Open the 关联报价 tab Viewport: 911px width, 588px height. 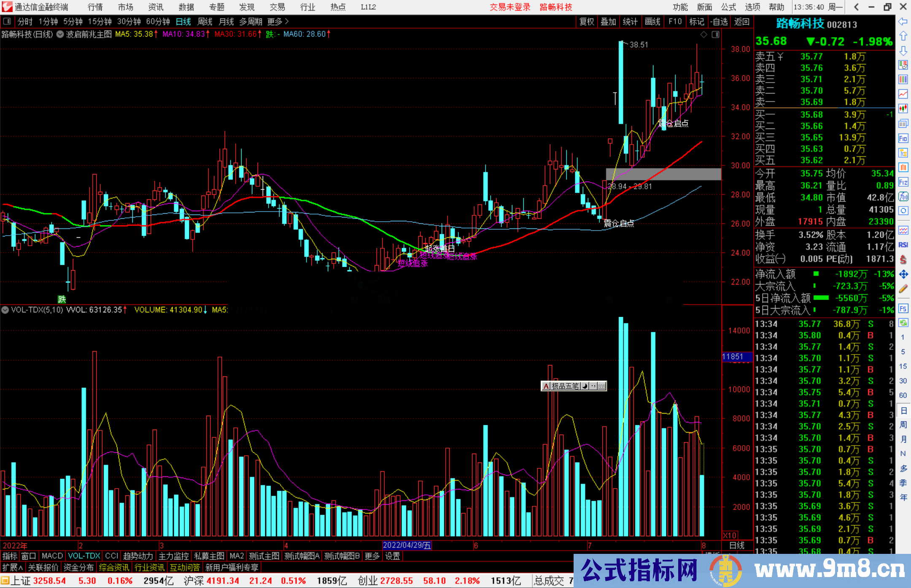point(43,567)
